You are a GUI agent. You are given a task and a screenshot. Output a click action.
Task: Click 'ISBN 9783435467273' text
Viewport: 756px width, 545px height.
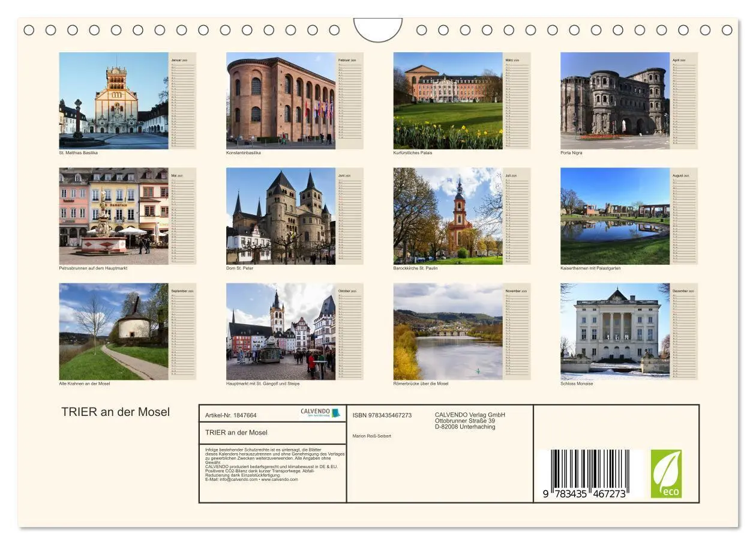[382, 415]
